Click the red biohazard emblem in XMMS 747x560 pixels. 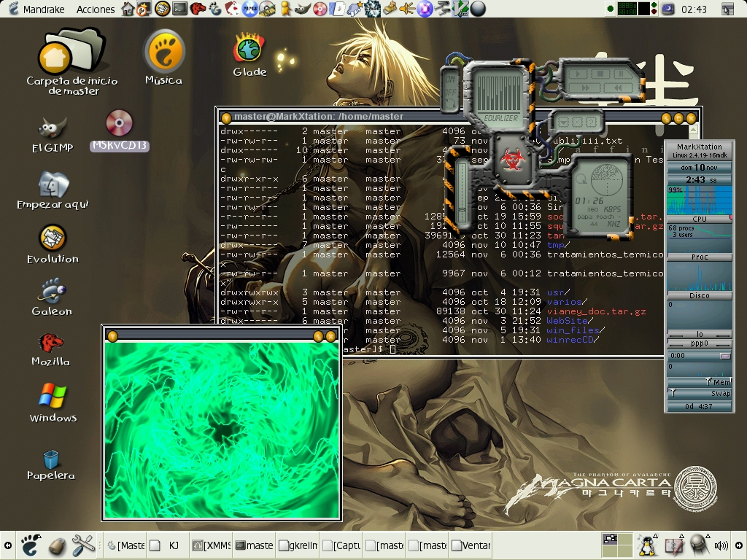pyautogui.click(x=513, y=158)
